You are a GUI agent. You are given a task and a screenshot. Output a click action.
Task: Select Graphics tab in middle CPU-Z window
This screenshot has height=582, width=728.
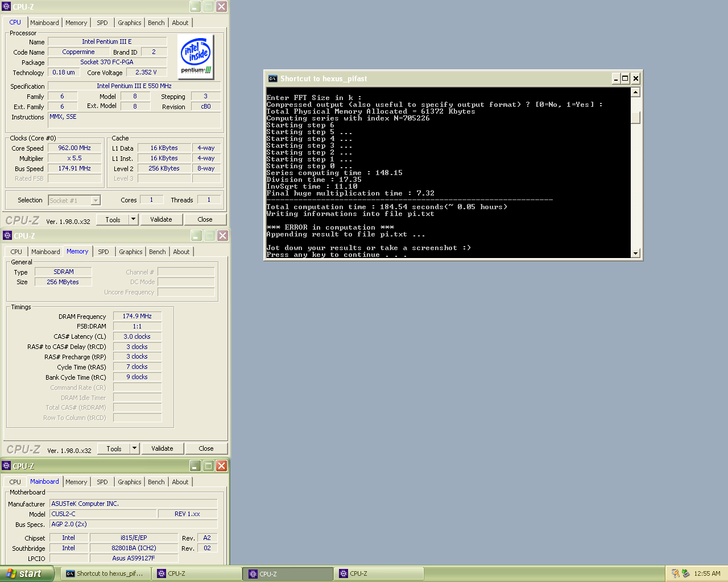131,252
